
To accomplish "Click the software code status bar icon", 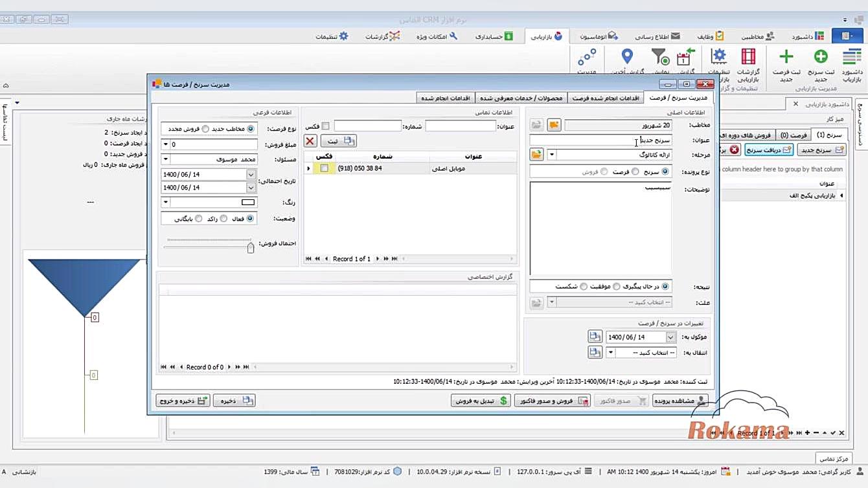I will (x=398, y=472).
